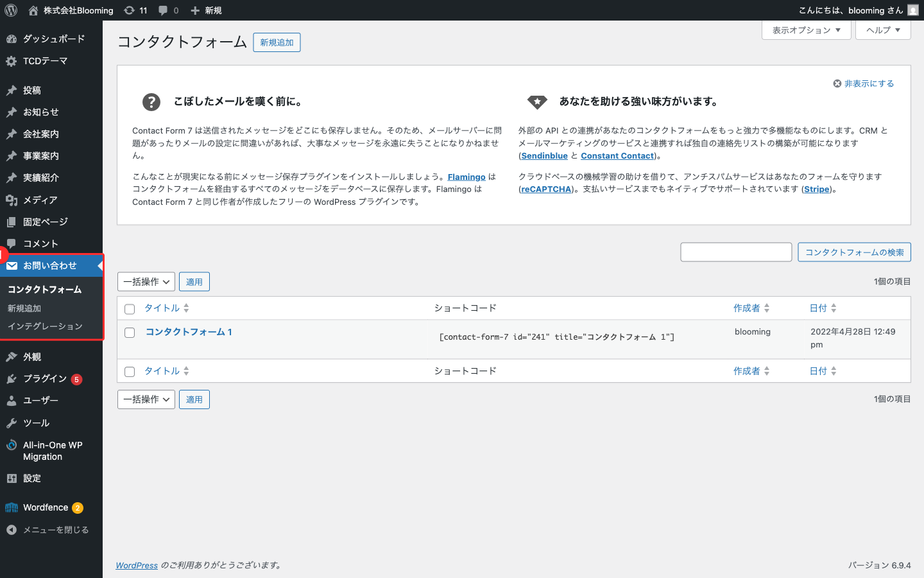
Task: Open the インテグレーション submenu item
Action: [x=45, y=327]
